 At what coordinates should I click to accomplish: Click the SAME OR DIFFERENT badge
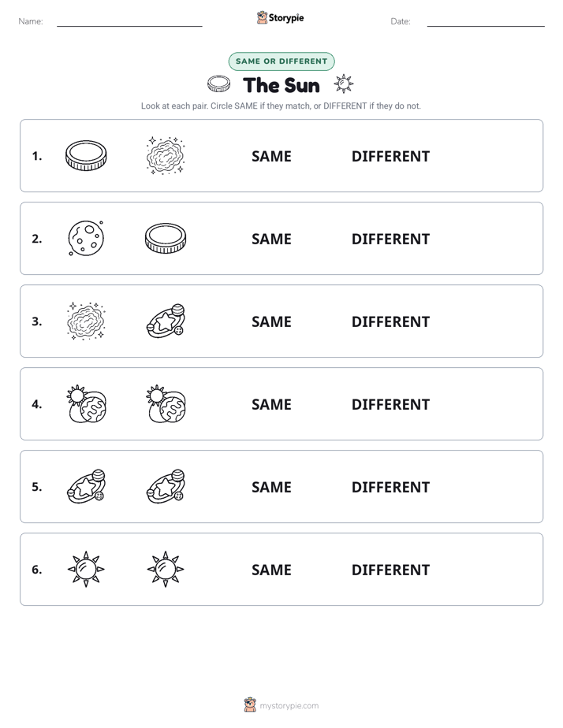281,61
